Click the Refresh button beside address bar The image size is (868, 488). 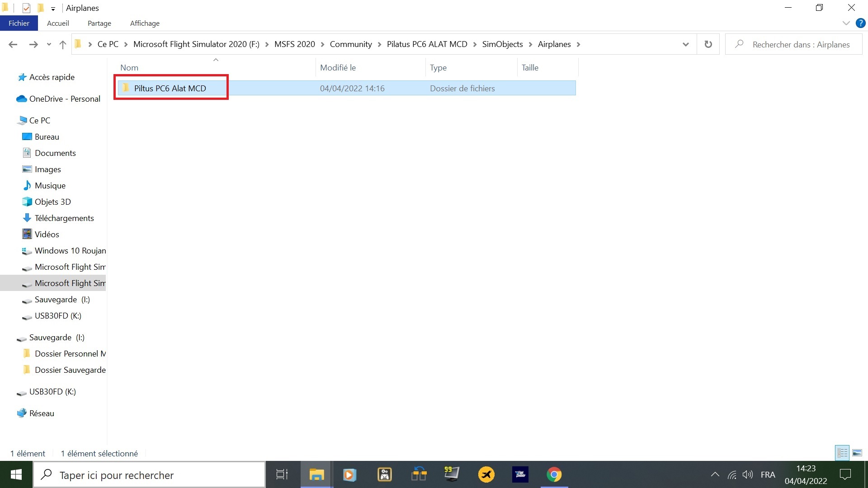[708, 44]
